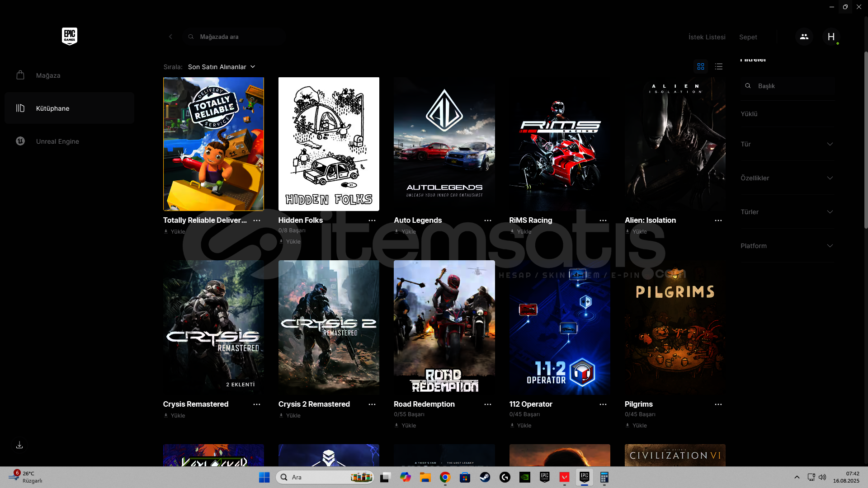Click the Mağazada ara search field

point(234,37)
